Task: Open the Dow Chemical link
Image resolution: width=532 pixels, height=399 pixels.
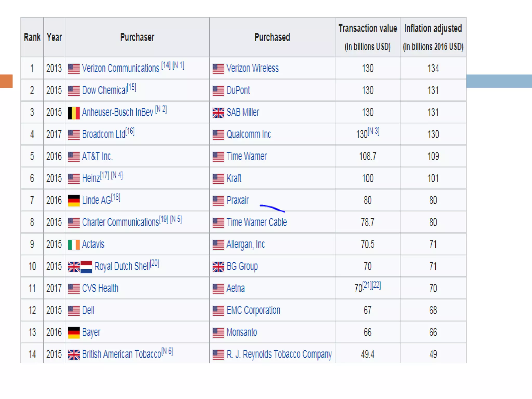Action: [x=104, y=90]
